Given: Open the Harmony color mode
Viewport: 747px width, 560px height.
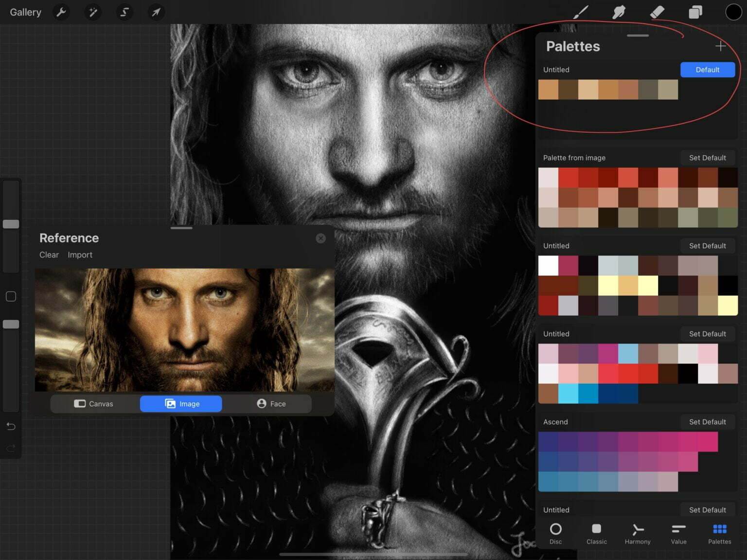Looking at the screenshot, I should [638, 533].
